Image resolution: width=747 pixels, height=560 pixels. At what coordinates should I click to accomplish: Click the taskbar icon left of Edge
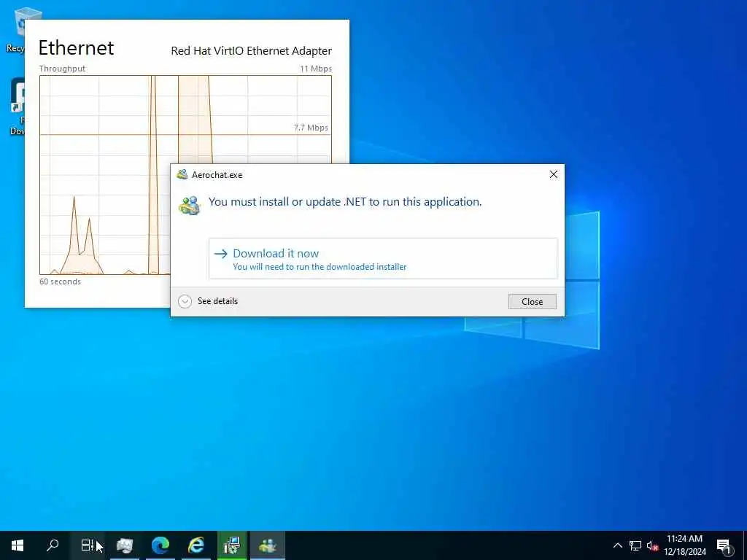tap(125, 545)
